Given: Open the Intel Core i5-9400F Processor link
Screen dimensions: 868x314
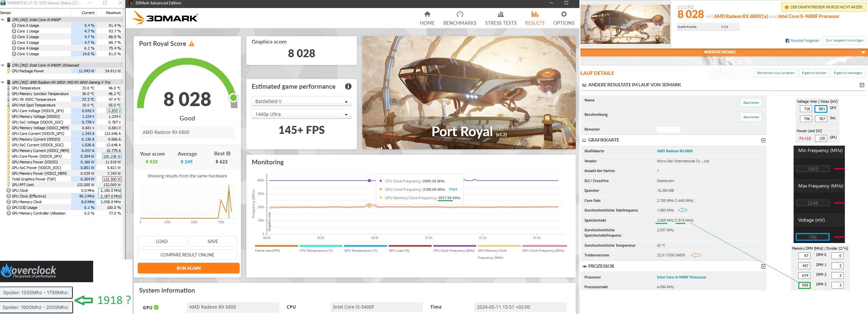Looking at the screenshot, I should pyautogui.click(x=681, y=277).
